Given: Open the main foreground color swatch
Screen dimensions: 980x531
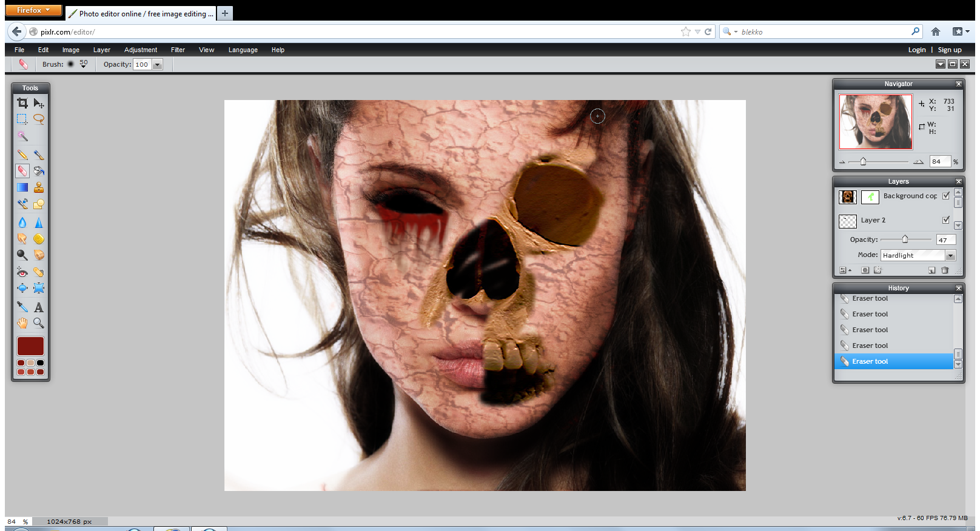Looking at the screenshot, I should (x=30, y=346).
